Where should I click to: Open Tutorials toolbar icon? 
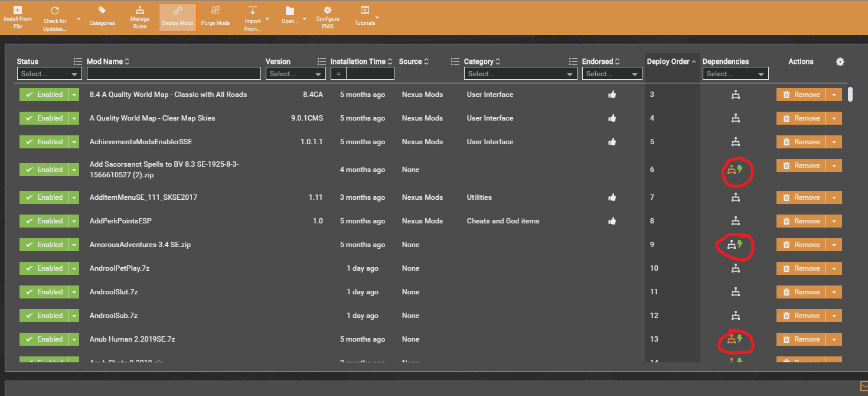pyautogui.click(x=365, y=10)
